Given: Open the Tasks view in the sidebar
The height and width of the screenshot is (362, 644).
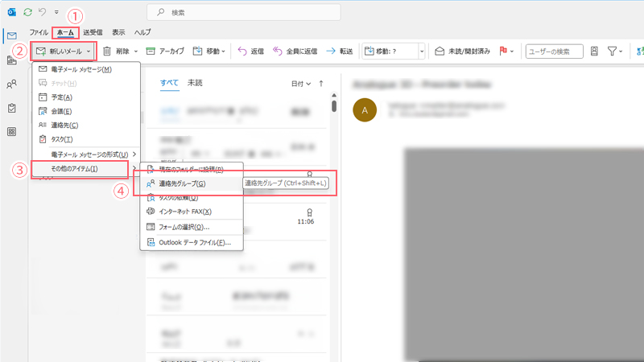Looking at the screenshot, I should pyautogui.click(x=12, y=108).
